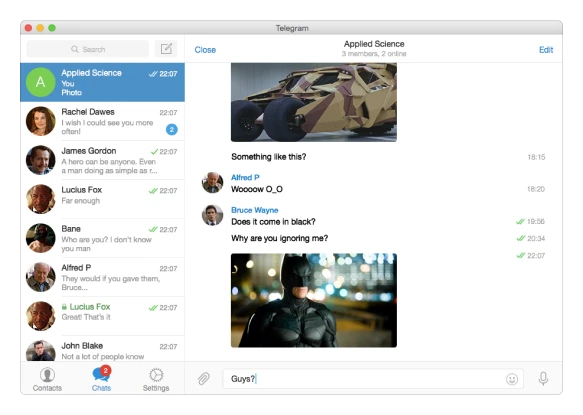
Task: Open the Lucius Fox "Far enough" chat
Action: pos(102,199)
